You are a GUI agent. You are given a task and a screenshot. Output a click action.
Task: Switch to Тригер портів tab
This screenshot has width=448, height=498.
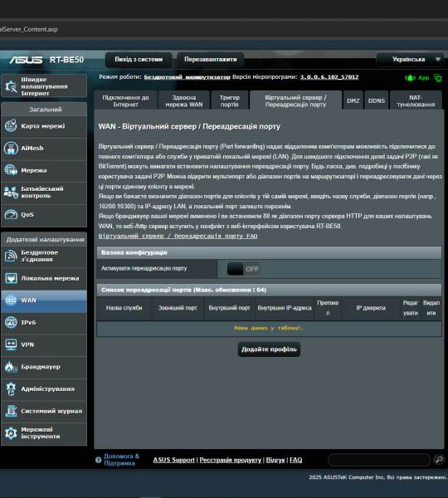click(x=230, y=100)
